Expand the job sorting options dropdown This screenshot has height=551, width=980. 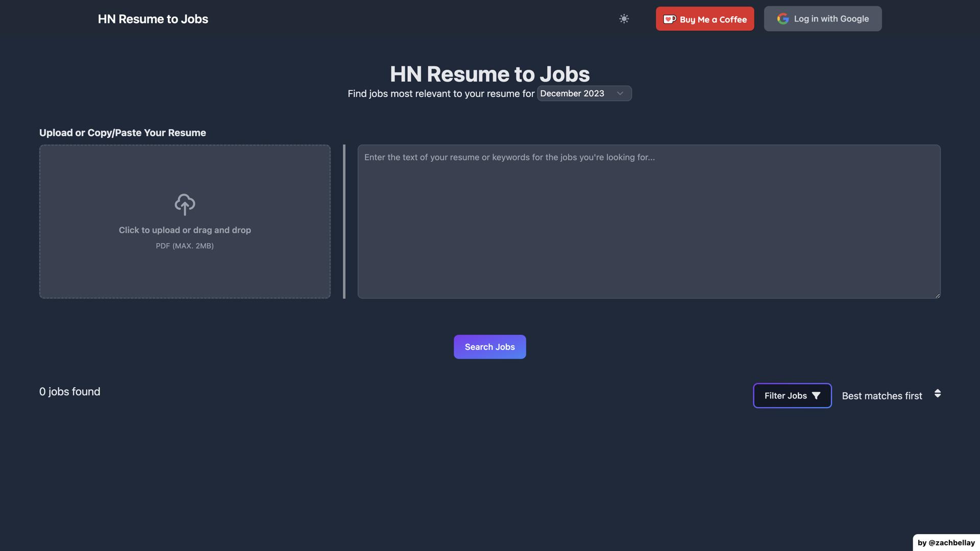891,395
